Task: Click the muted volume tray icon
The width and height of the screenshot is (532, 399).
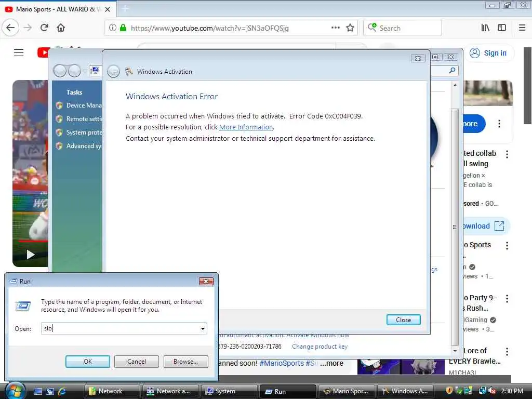Action: point(493,391)
